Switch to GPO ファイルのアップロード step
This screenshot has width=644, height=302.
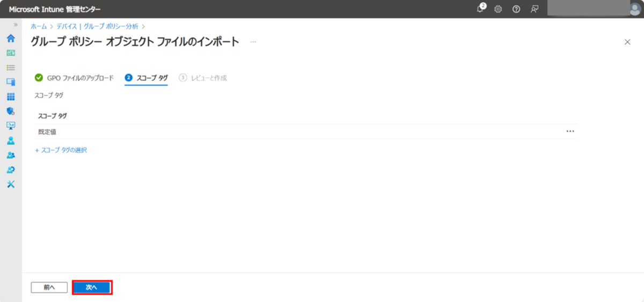75,78
